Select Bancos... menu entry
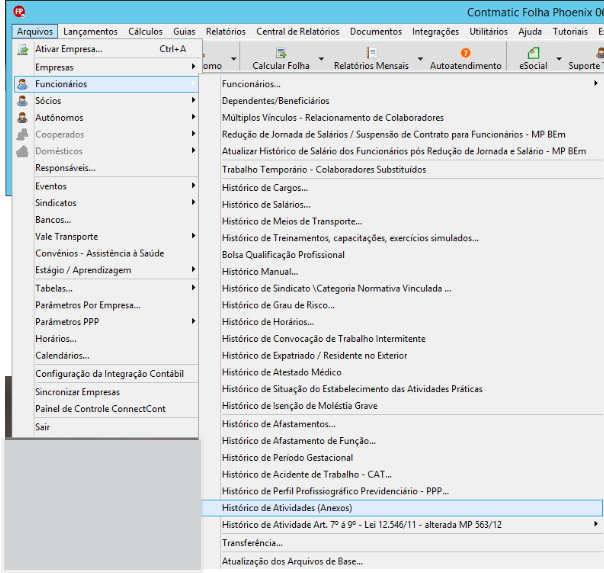Image resolution: width=604 pixels, height=573 pixels. tap(106, 220)
